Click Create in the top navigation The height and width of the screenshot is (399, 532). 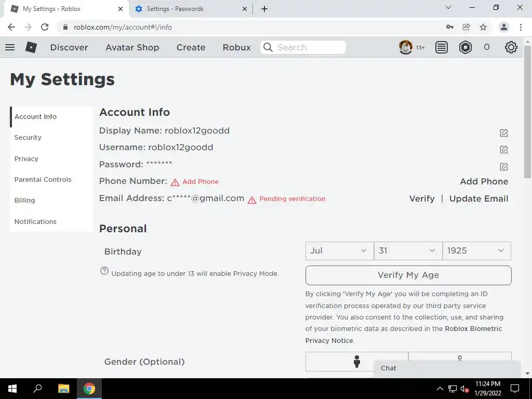(191, 47)
